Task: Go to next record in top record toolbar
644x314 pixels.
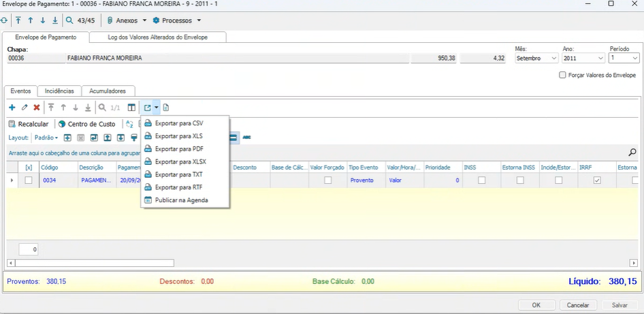Action: [x=43, y=20]
